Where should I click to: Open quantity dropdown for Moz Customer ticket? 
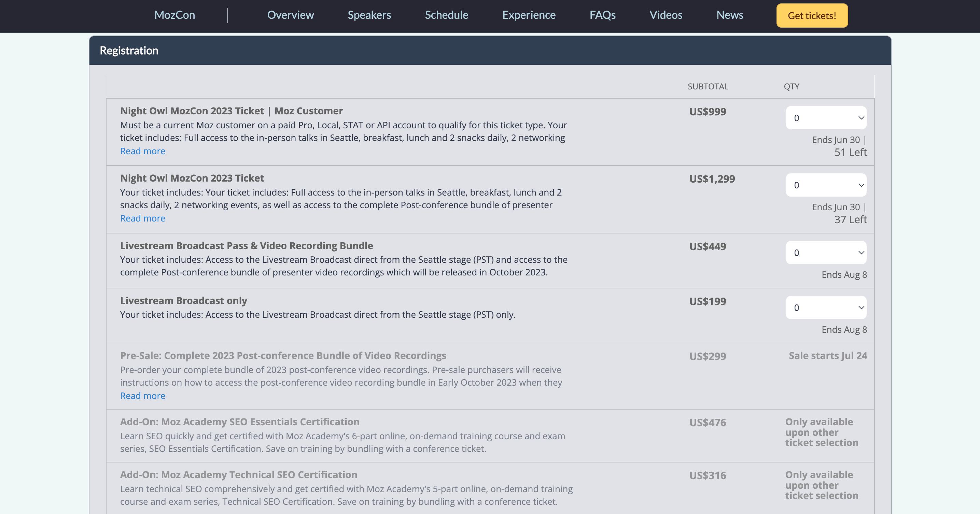point(826,118)
